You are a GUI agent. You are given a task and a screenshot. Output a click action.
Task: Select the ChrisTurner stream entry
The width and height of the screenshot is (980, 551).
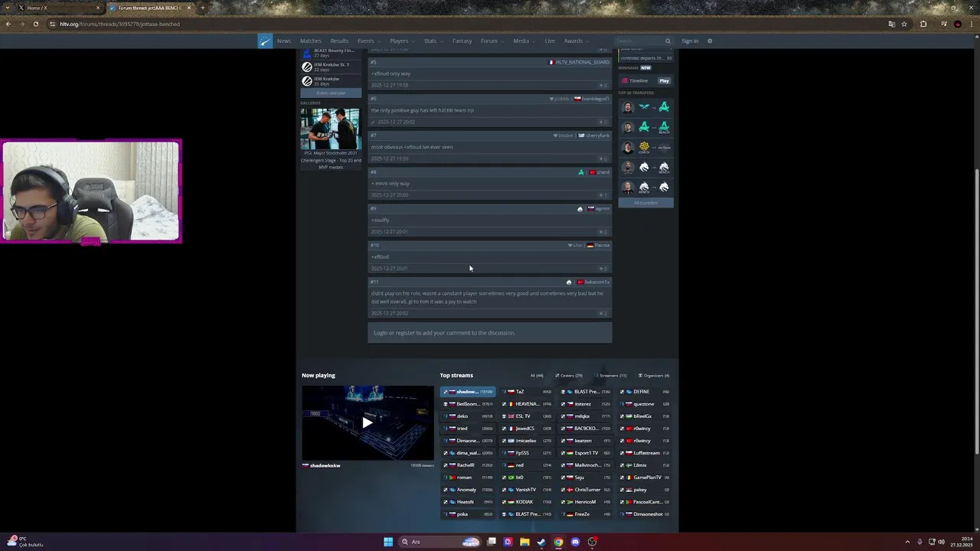click(586, 490)
